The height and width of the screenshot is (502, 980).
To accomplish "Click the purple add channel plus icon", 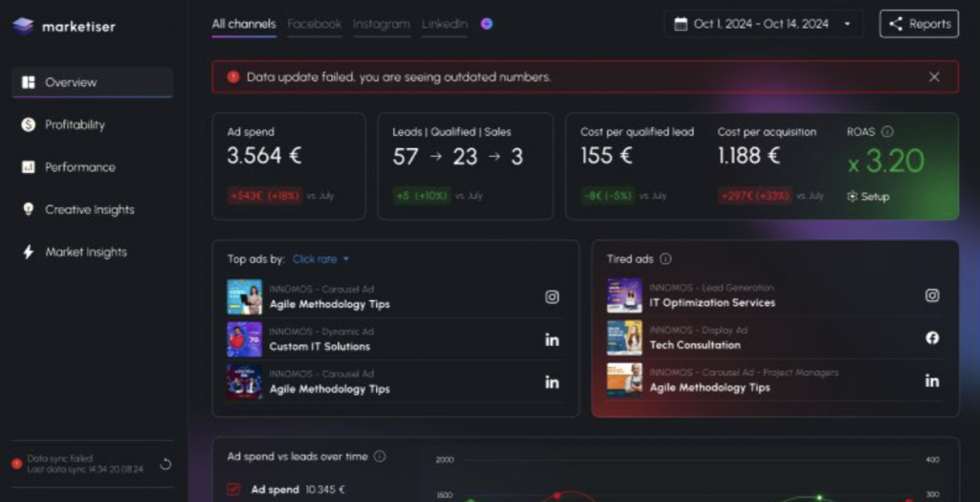I will click(x=486, y=24).
